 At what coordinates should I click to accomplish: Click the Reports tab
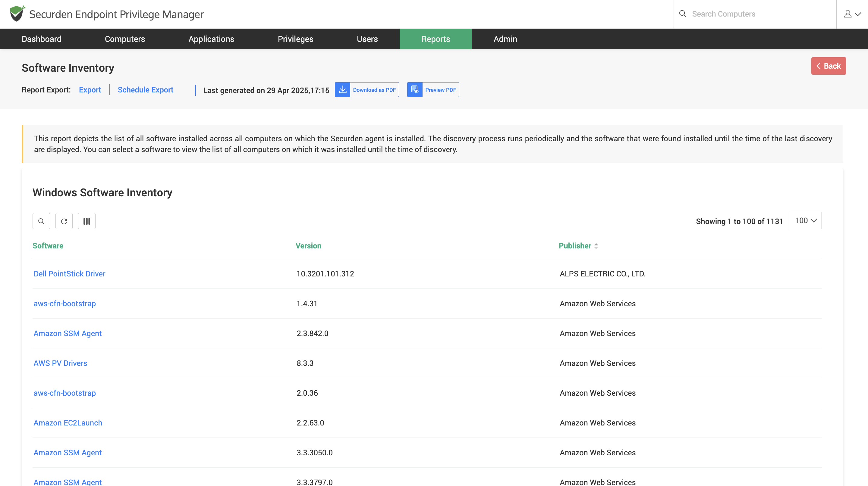coord(436,39)
